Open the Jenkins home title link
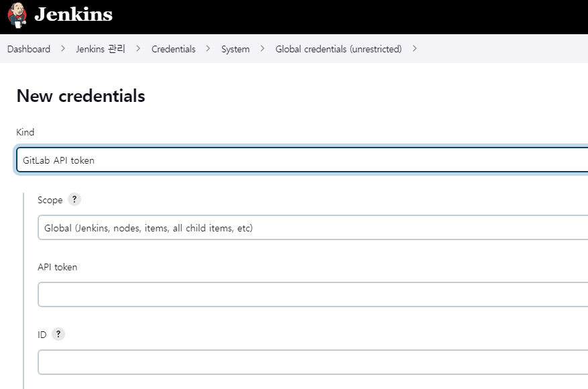Screen dimensions: 588x389 [x=74, y=15]
